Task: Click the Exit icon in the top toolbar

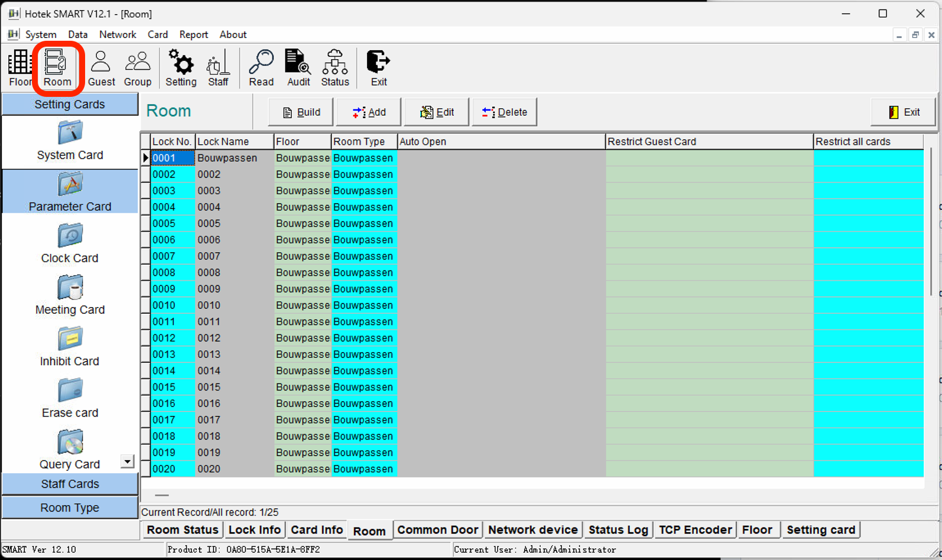Action: [x=379, y=68]
